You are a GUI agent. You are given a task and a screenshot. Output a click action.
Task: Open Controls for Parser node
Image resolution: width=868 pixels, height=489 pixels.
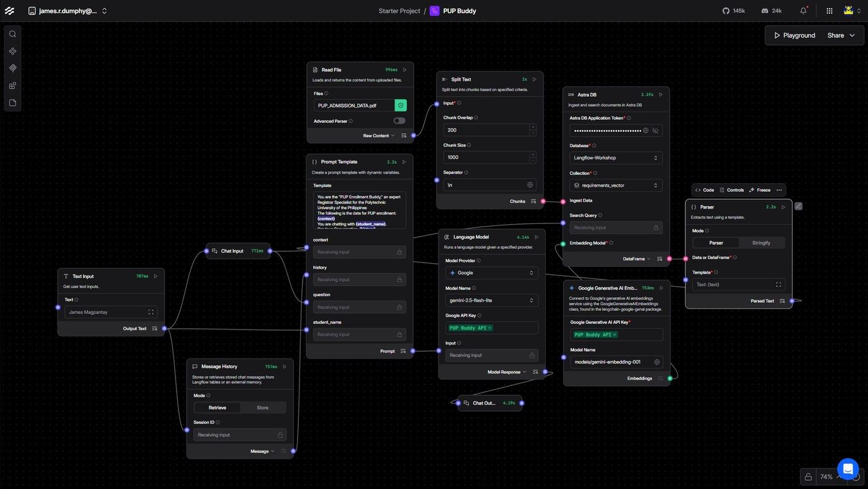732,190
